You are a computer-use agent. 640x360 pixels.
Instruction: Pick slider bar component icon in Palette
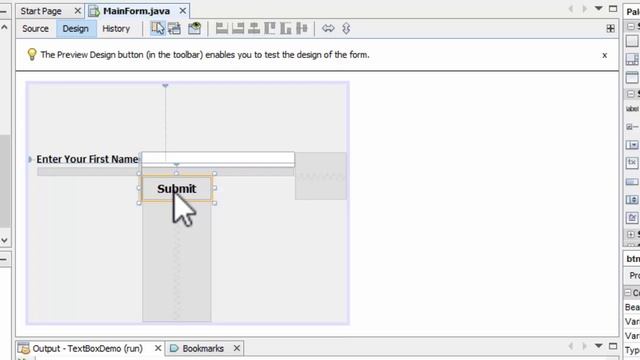(x=632, y=182)
